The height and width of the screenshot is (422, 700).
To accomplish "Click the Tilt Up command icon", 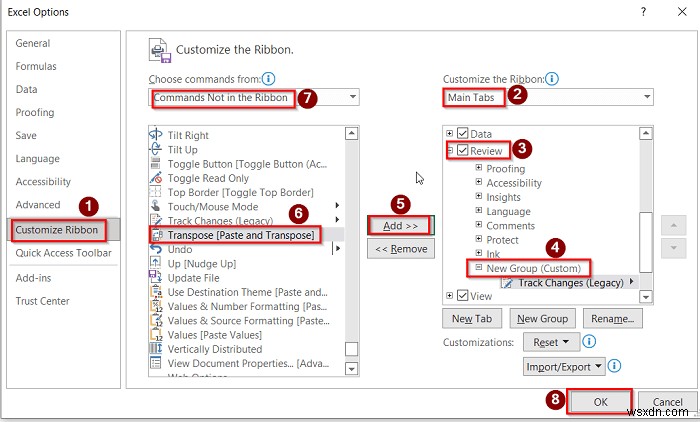I will (x=156, y=149).
